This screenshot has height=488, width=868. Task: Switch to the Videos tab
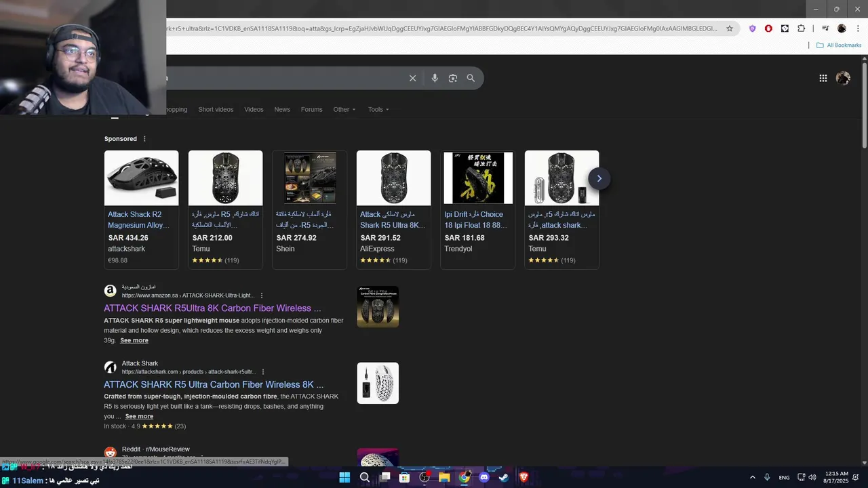254,109
